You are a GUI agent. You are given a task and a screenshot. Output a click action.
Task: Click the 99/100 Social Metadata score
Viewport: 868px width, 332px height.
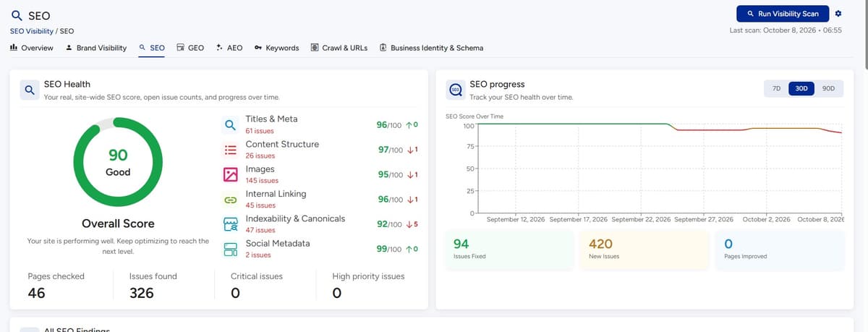coord(390,249)
